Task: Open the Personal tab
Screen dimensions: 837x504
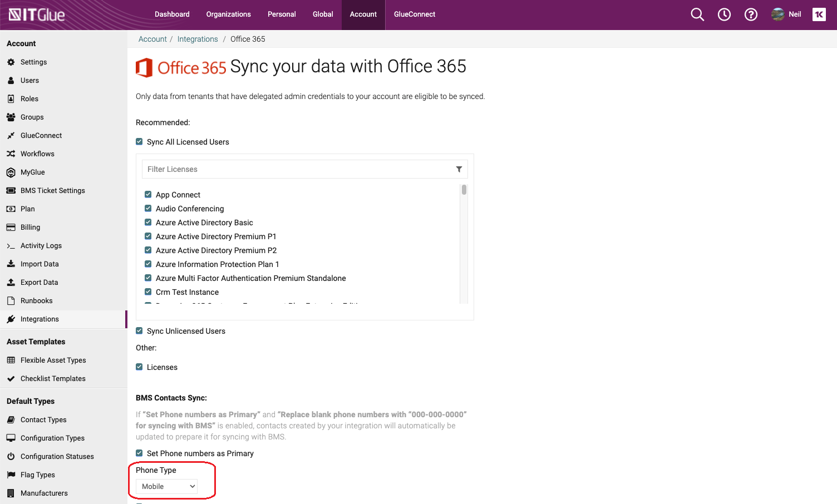Action: (x=282, y=14)
